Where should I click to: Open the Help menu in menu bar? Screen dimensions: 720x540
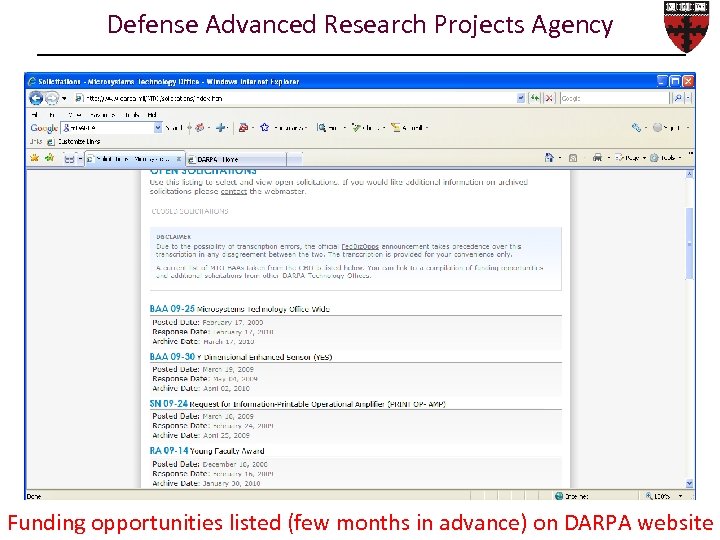click(152, 114)
